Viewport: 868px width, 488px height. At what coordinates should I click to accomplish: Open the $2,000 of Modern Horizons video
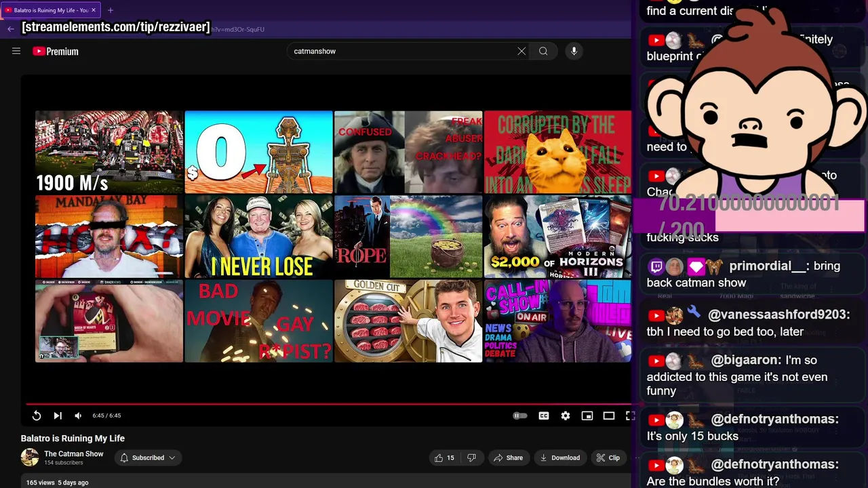[557, 237]
